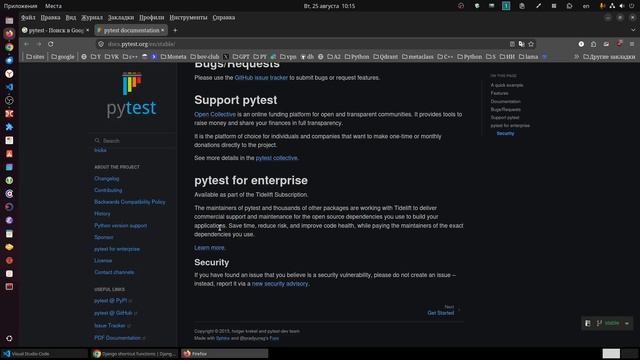Viewport: 640px width, 360px height.
Task: Open the Moneta bookmarks folder
Action: click(x=173, y=57)
